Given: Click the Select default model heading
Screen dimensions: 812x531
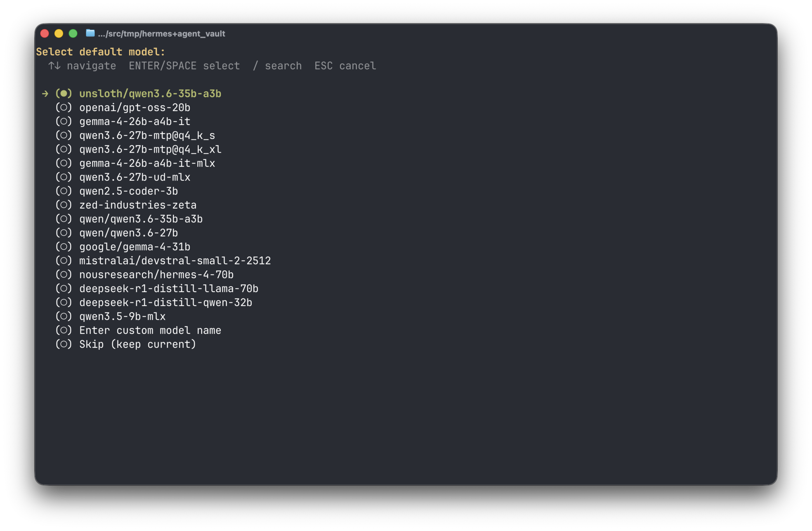Looking at the screenshot, I should (x=100, y=52).
